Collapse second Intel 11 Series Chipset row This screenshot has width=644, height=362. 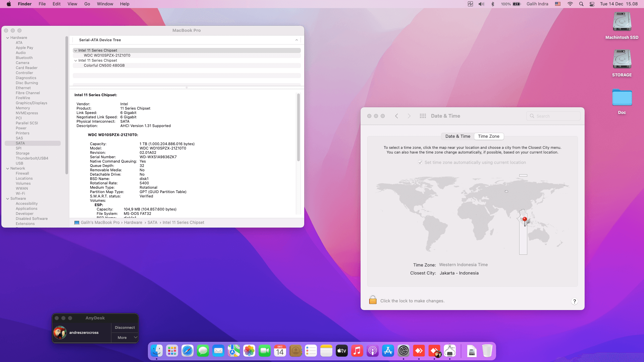pos(75,61)
